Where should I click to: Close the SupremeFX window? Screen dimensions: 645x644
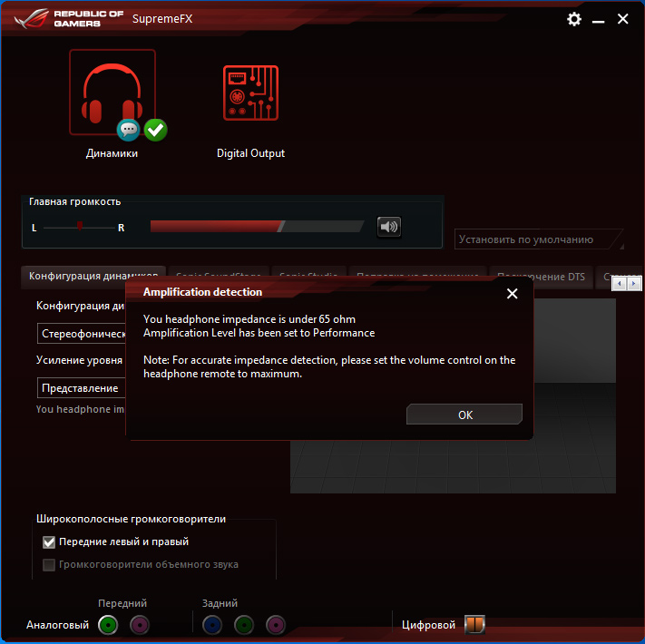(x=623, y=19)
